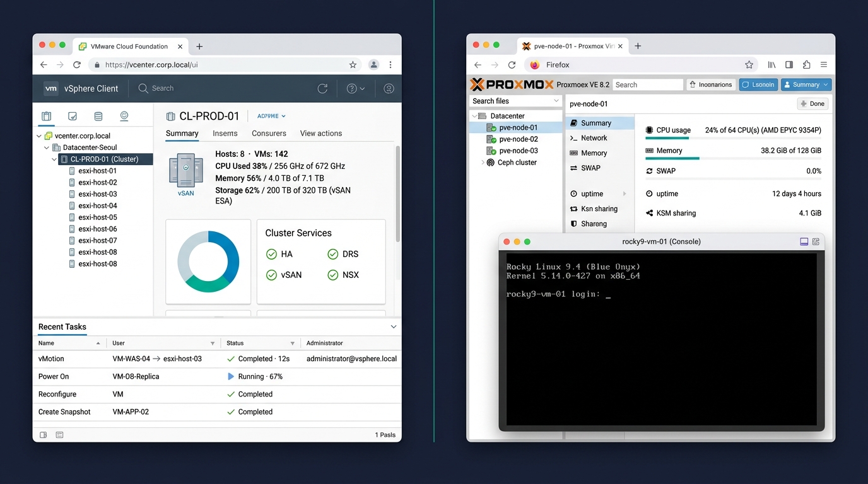Viewport: 868px width, 484px height.
Task: Click the search magnifier in the vSphere Client header
Action: (143, 89)
